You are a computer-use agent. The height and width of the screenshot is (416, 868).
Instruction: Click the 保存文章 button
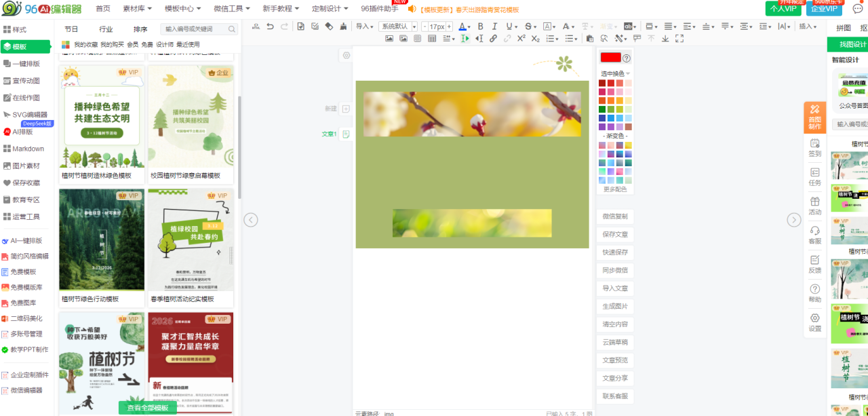(615, 234)
